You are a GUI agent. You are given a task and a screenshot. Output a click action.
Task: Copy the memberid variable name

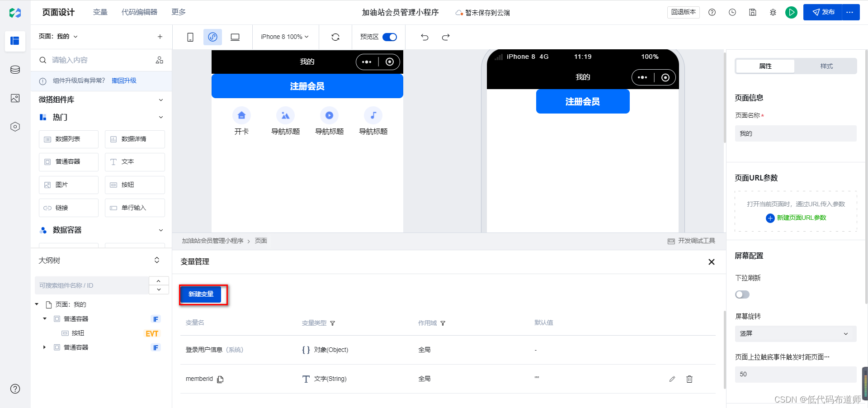(220, 379)
